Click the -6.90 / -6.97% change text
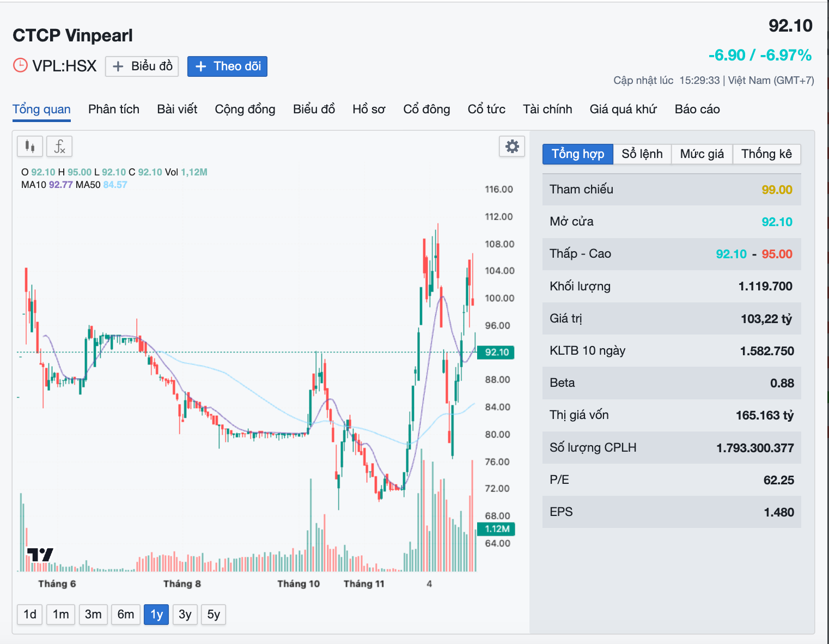The height and width of the screenshot is (644, 829). 760,55
